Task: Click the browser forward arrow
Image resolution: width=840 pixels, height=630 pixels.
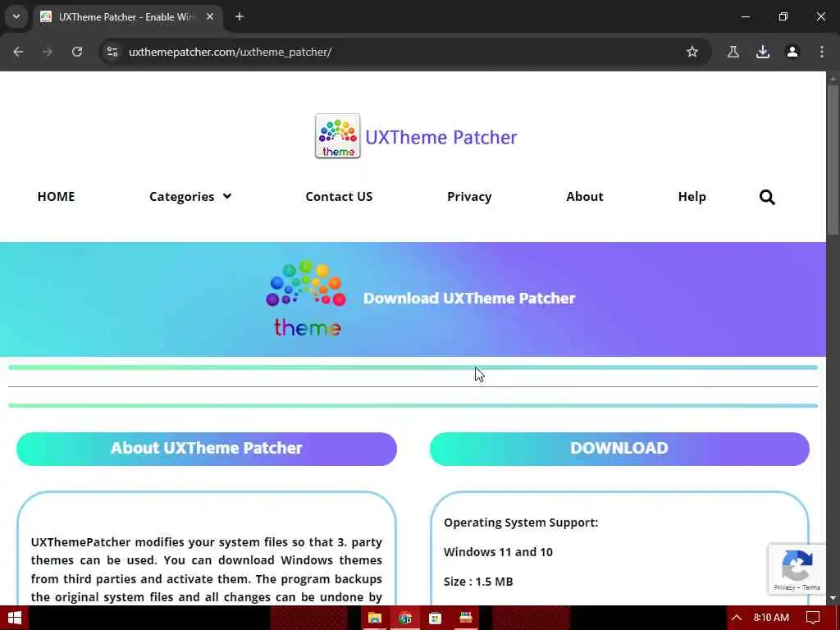Action: pos(48,52)
